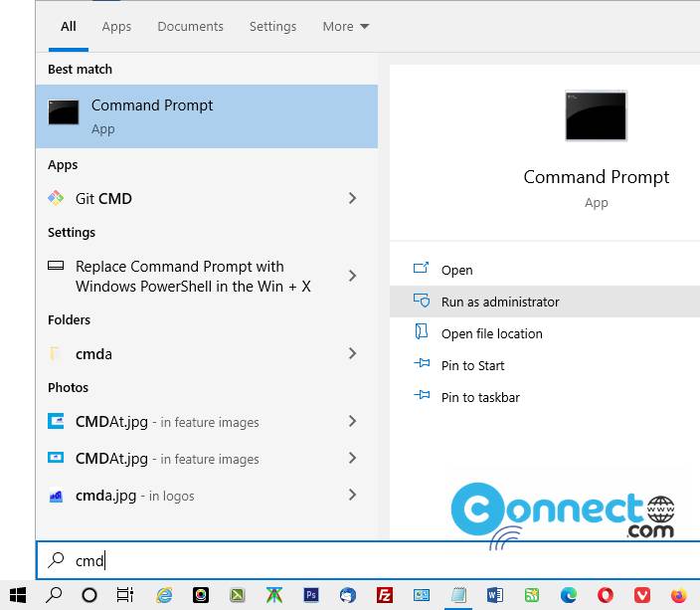Expand the Replace Command Prompt setting arrow
Screen dimensions: 700x610
point(352,276)
